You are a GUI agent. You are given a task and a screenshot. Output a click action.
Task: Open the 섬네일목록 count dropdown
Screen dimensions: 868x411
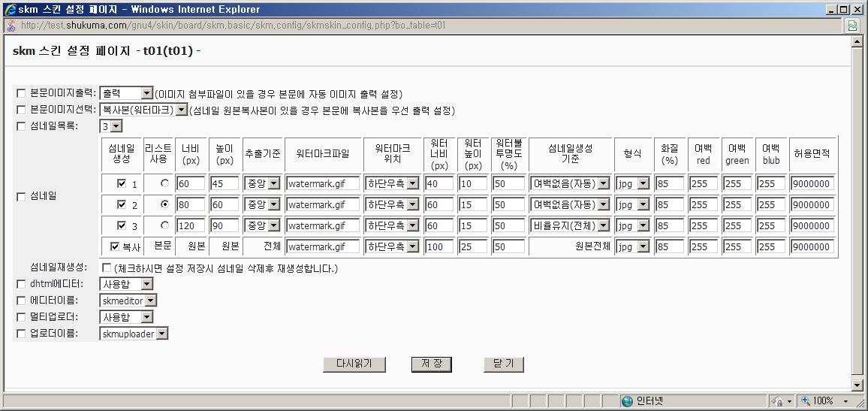[x=111, y=126]
